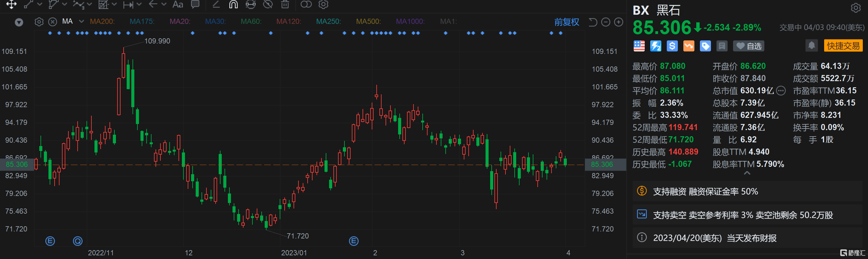Select the Aa text annotation tool

click(178, 4)
